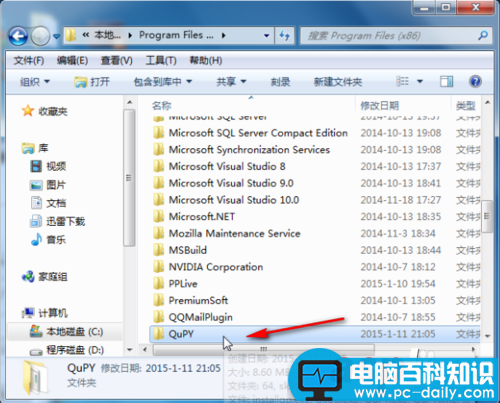500x403 pixels.
Task: Open the 查看(V) menu
Action: (117, 61)
